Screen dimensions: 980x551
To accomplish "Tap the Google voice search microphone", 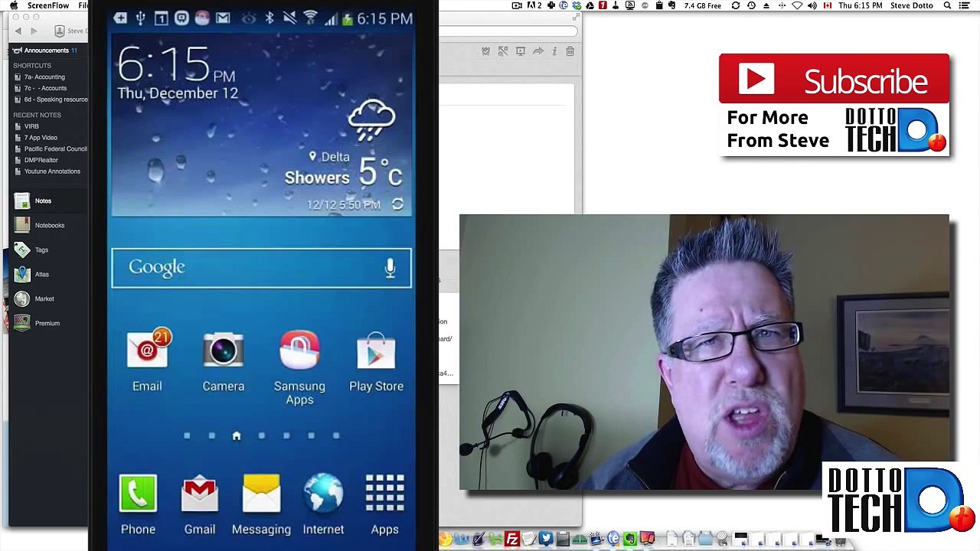I will (390, 267).
